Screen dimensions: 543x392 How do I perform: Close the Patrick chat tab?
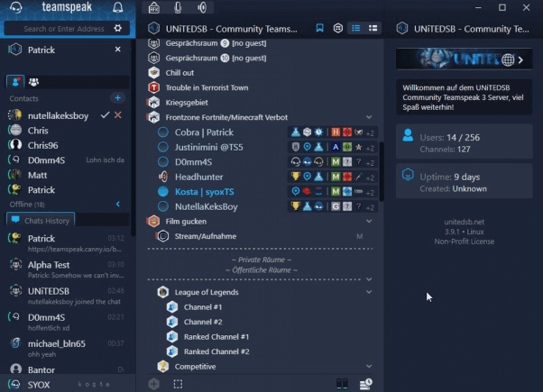[118, 50]
